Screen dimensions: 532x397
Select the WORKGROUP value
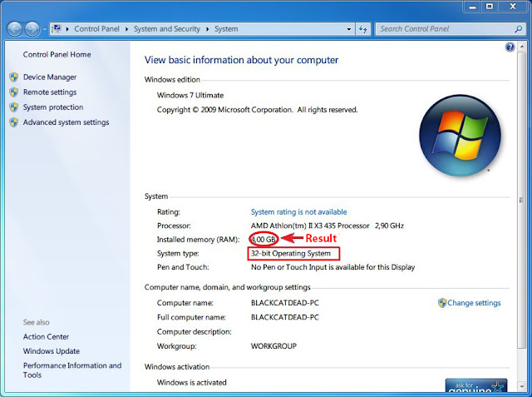tap(273, 346)
